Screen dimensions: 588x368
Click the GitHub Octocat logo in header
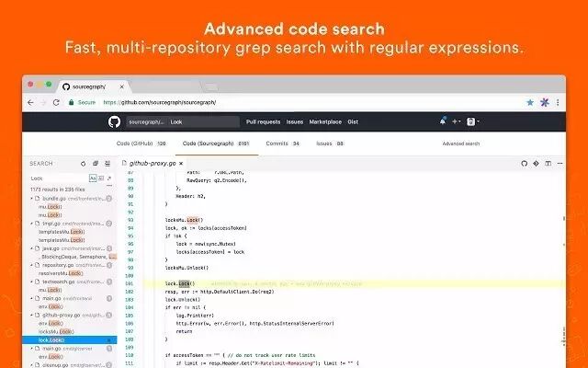[x=114, y=121]
